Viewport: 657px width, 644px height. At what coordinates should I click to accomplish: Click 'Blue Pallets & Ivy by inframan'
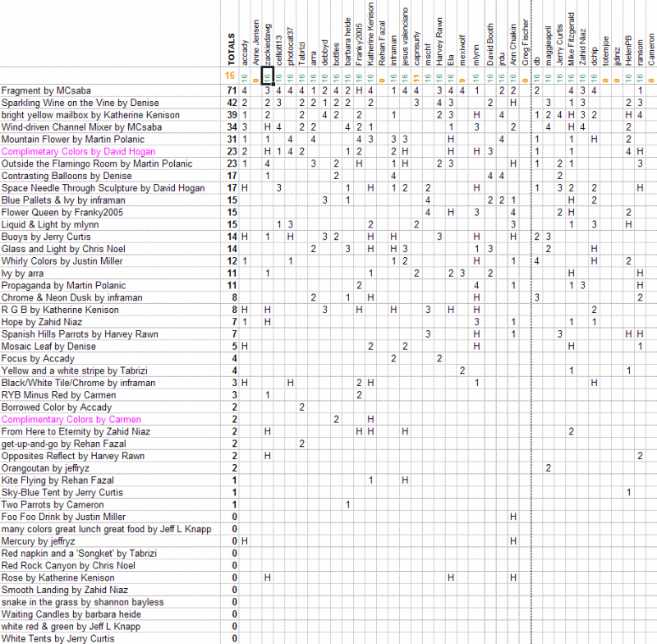tap(63, 200)
